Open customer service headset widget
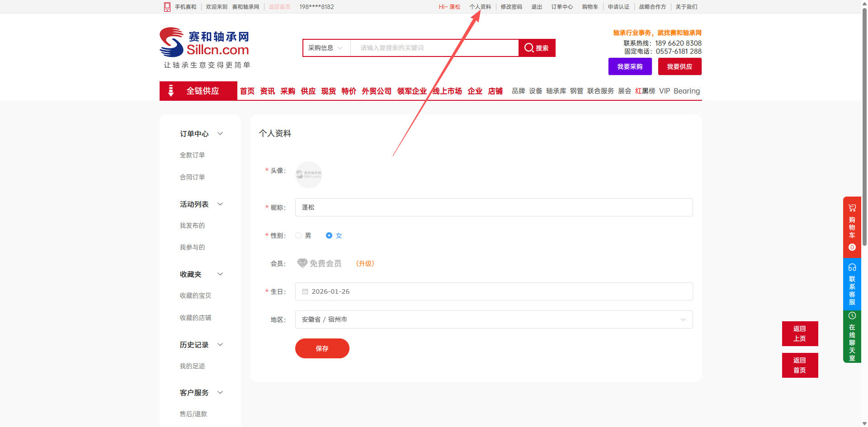 point(852,284)
